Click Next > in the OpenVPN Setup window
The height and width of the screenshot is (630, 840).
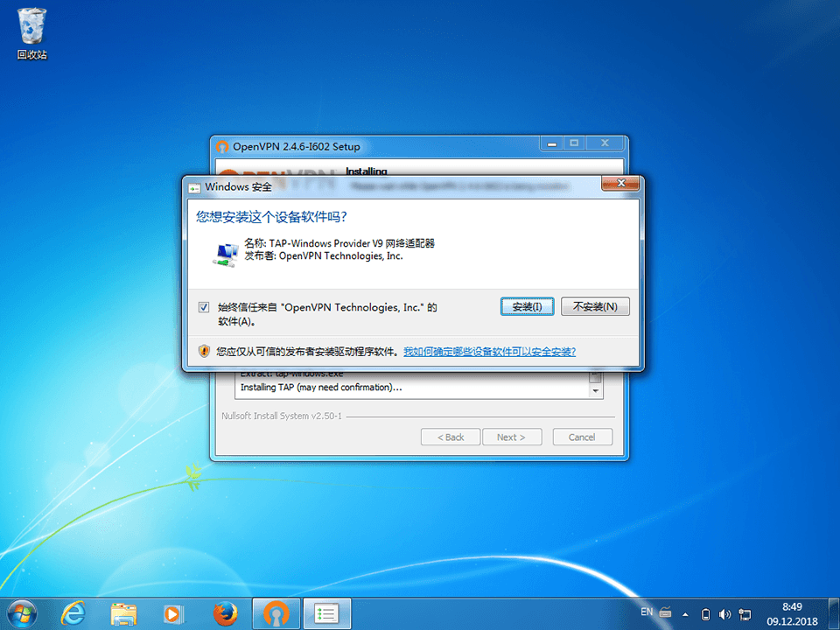click(512, 437)
